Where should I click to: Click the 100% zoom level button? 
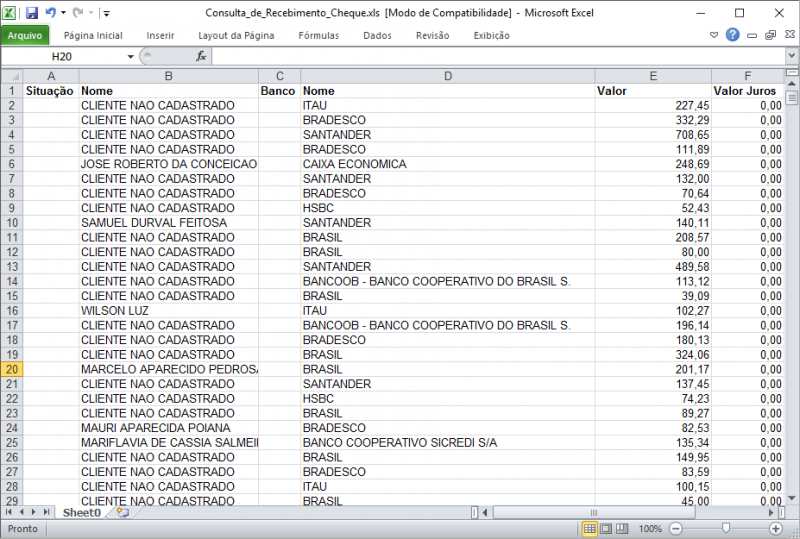pos(650,529)
